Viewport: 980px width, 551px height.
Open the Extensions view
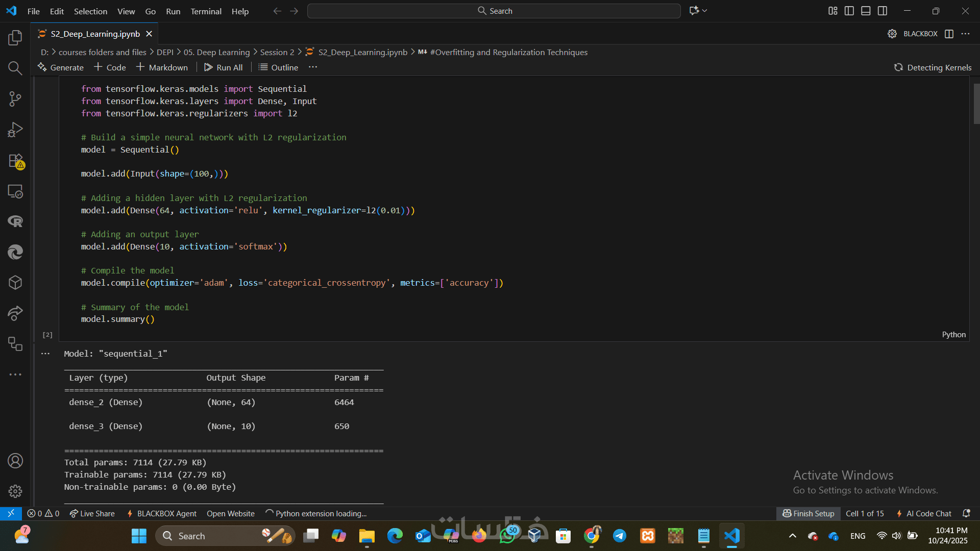click(x=15, y=161)
